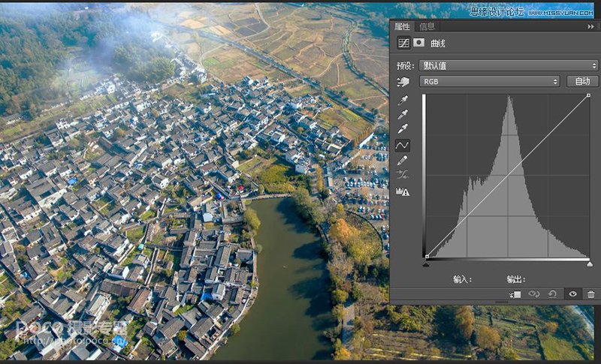Click the black input slider triangle
Image resolution: width=601 pixels, height=364 pixels.
tap(426, 263)
